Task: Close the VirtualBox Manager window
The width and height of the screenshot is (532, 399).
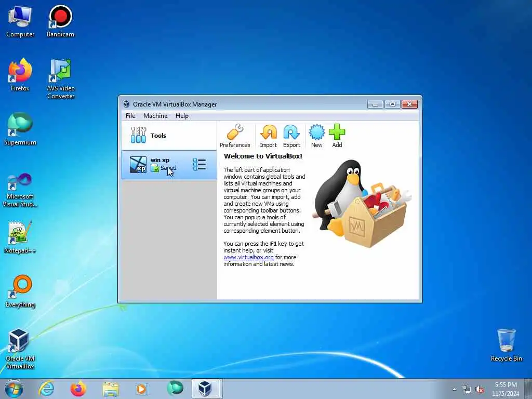Action: click(x=409, y=104)
